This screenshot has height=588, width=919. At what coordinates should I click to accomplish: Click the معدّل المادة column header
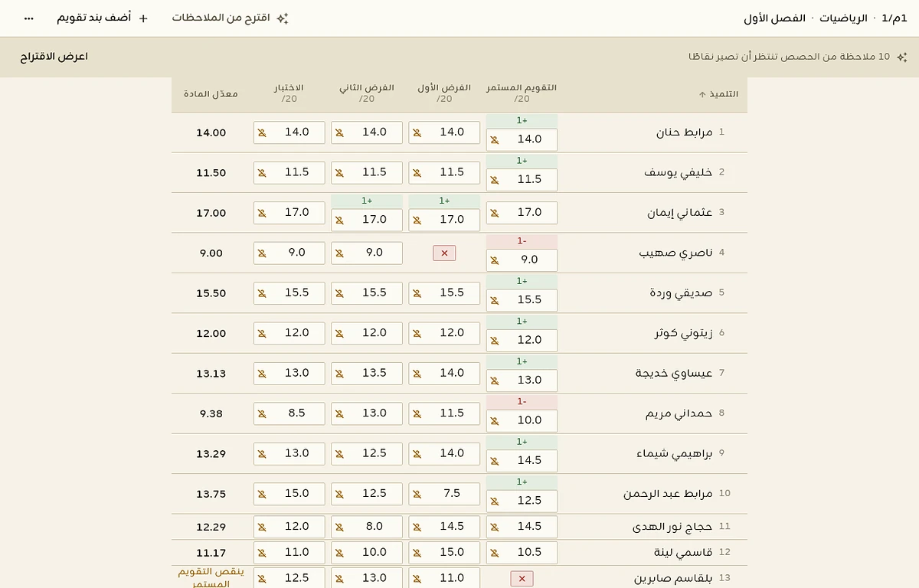[211, 93]
